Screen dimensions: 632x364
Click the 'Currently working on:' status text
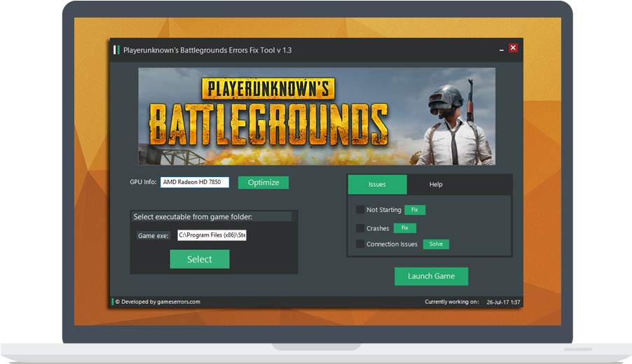452,302
